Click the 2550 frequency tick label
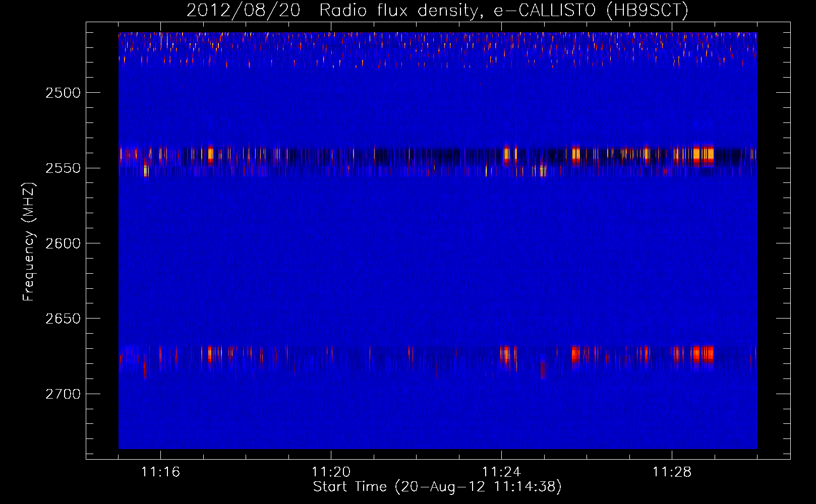 (x=63, y=168)
